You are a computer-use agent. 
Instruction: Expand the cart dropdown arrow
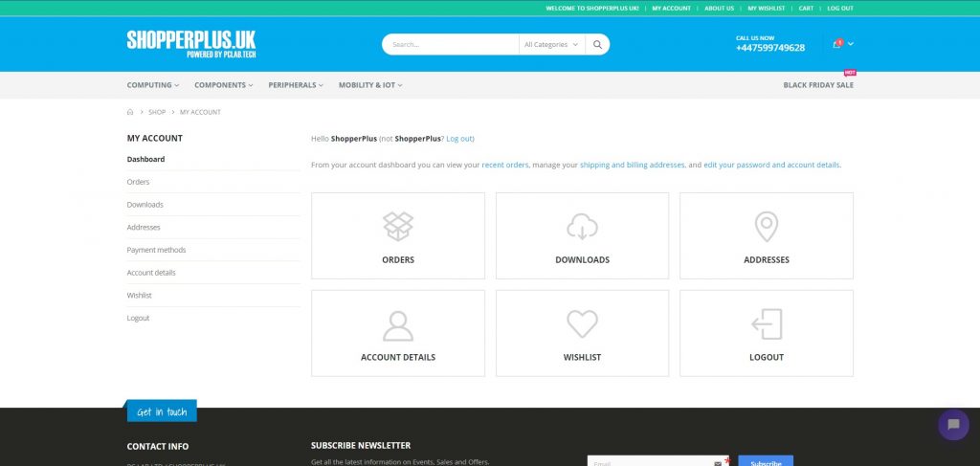coord(851,44)
